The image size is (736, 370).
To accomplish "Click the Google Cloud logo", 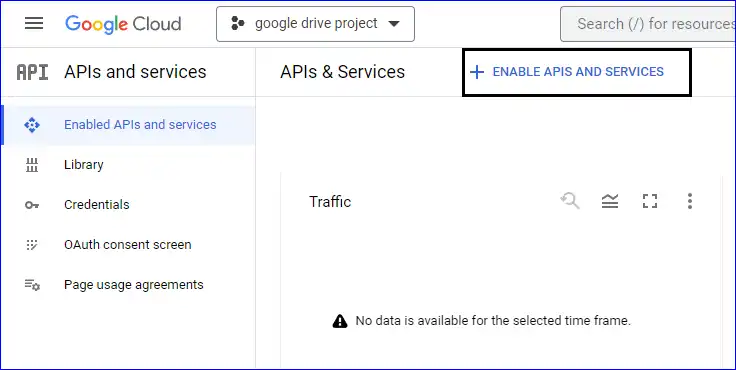I will click(x=123, y=24).
